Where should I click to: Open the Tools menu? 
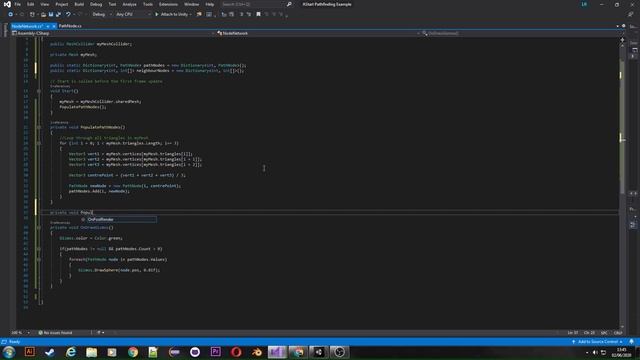[148, 4]
